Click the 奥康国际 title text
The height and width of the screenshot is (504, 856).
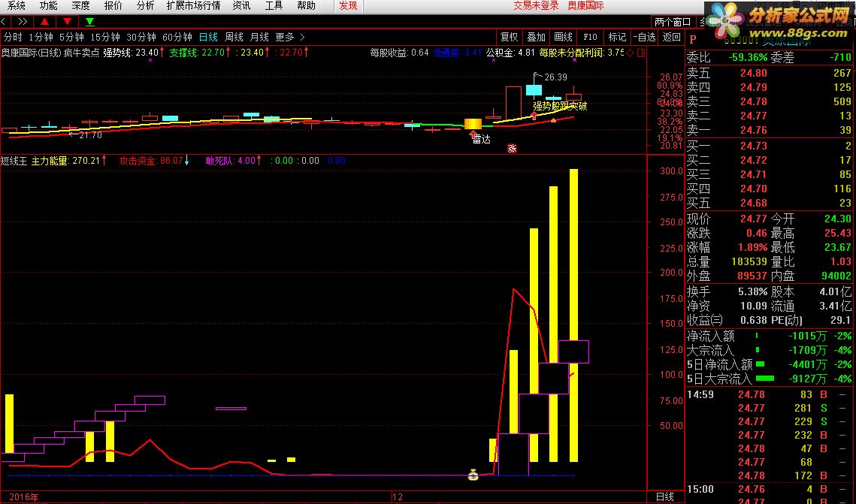[x=585, y=5]
